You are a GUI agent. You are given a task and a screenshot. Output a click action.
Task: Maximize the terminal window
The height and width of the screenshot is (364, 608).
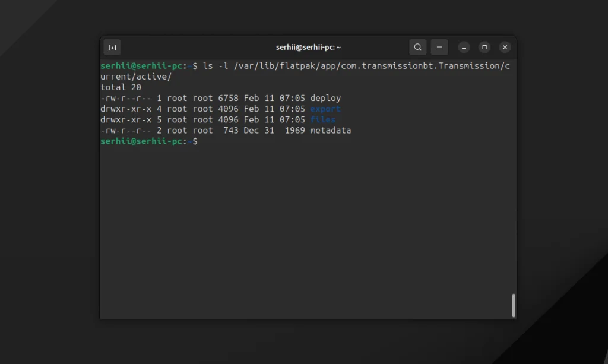[x=484, y=48]
